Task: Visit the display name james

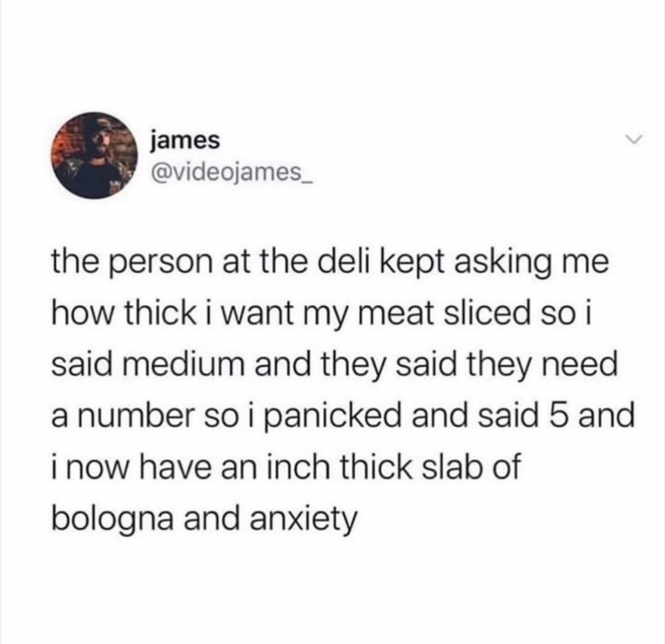Action: (185, 140)
